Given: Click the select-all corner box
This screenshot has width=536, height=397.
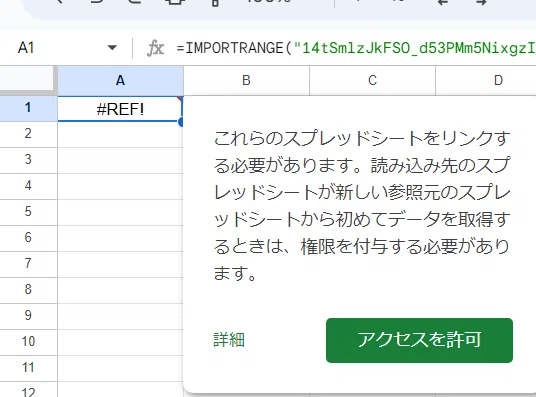Looking at the screenshot, I should coord(27,79).
